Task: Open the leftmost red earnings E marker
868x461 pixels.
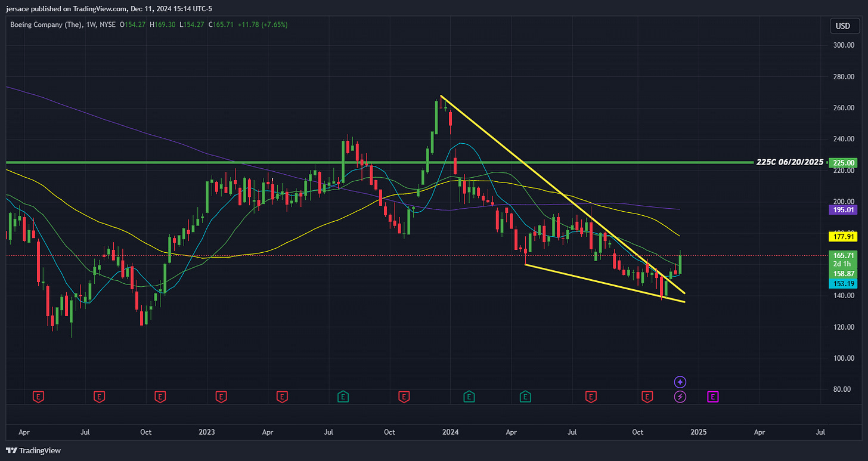Action: [x=38, y=396]
